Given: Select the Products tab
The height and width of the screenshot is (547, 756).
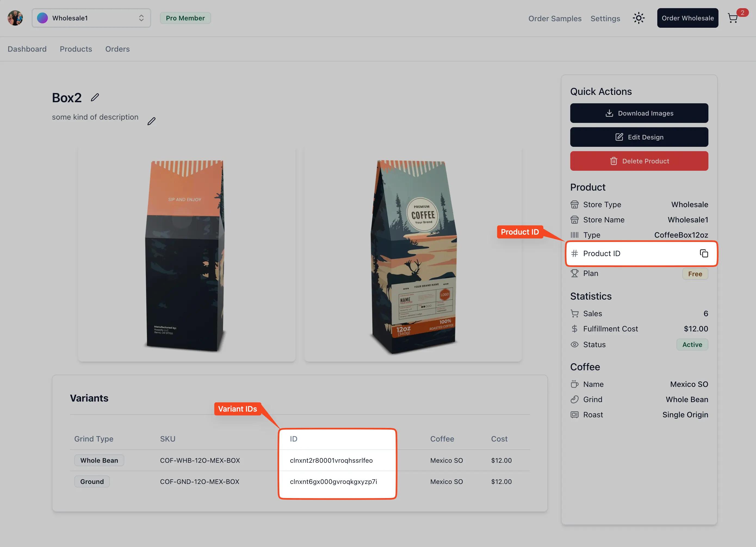Looking at the screenshot, I should (76, 49).
